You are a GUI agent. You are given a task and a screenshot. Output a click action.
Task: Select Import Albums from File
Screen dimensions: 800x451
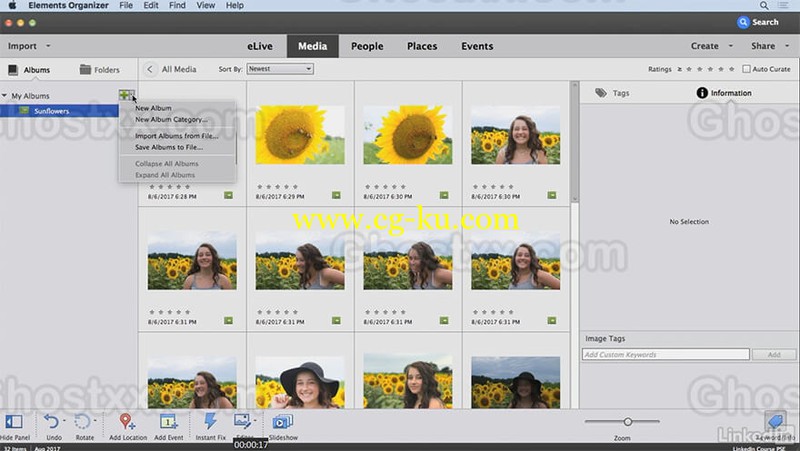(177, 136)
